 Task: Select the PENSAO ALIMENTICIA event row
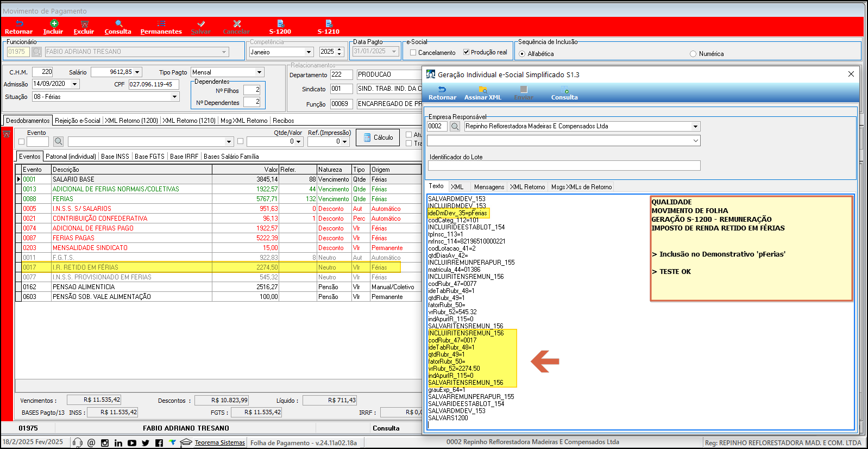click(x=218, y=287)
